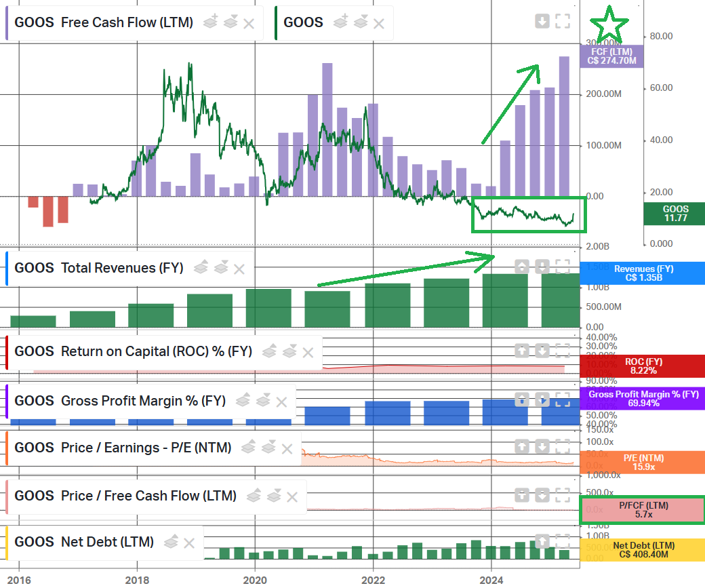Viewport: 705px width, 588px height.
Task: Remove the Gross Profit Margin % (FY) series
Action: (281, 401)
